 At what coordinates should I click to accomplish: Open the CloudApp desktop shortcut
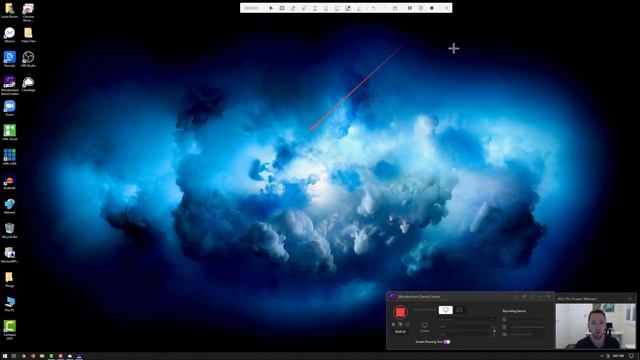click(x=28, y=84)
